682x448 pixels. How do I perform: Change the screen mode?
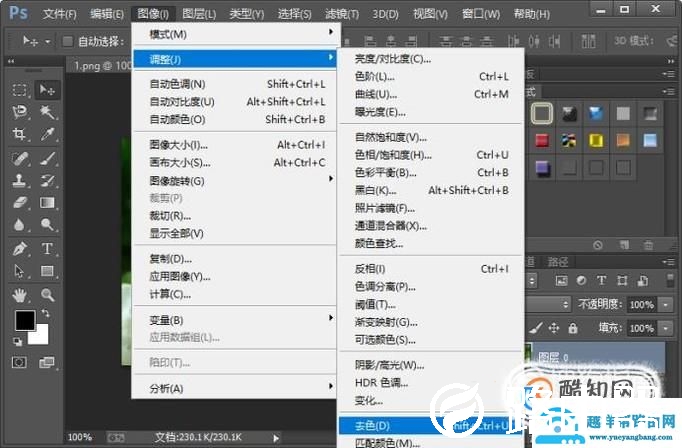47,362
